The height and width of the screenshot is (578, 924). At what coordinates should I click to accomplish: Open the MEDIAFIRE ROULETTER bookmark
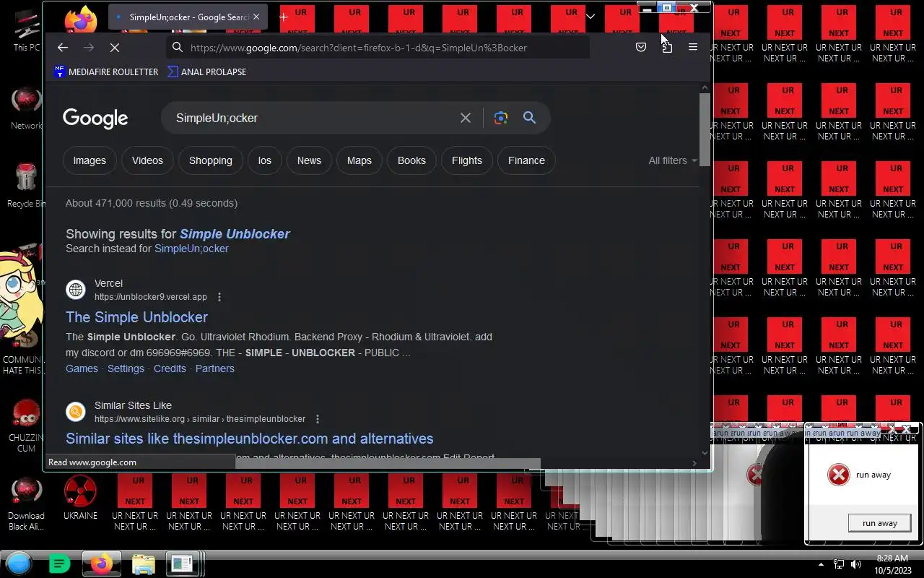106,72
